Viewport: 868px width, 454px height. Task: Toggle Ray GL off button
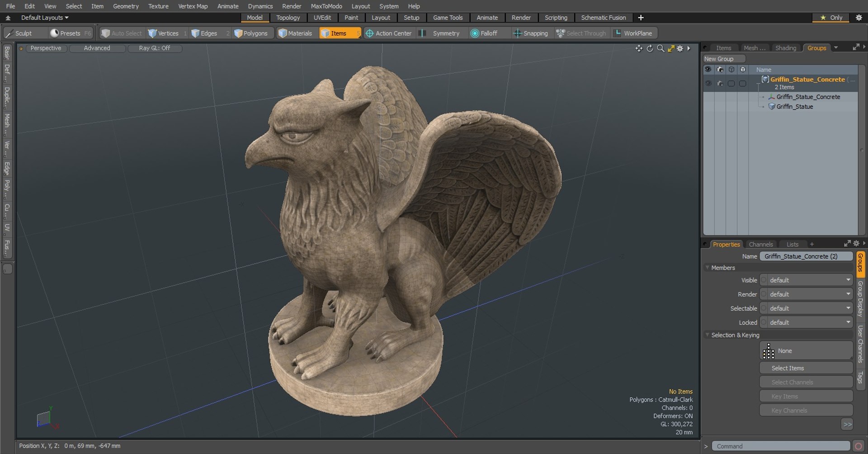coord(155,48)
